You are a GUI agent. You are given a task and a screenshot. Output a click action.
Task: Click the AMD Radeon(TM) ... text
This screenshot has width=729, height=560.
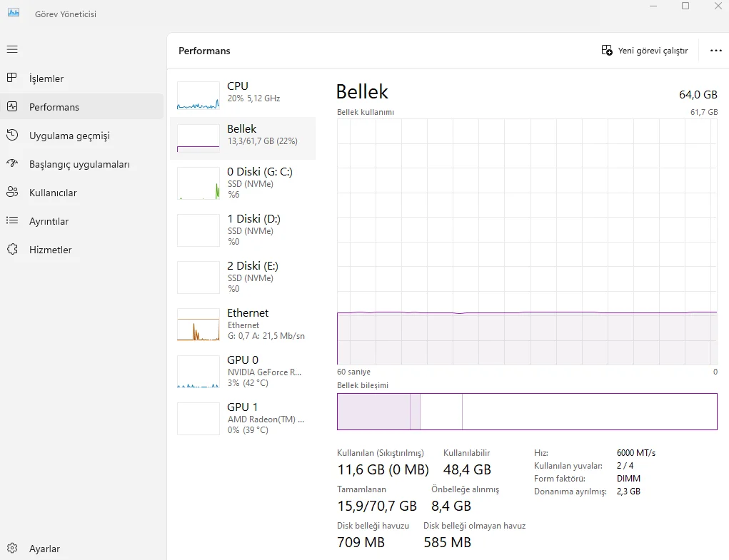266,419
